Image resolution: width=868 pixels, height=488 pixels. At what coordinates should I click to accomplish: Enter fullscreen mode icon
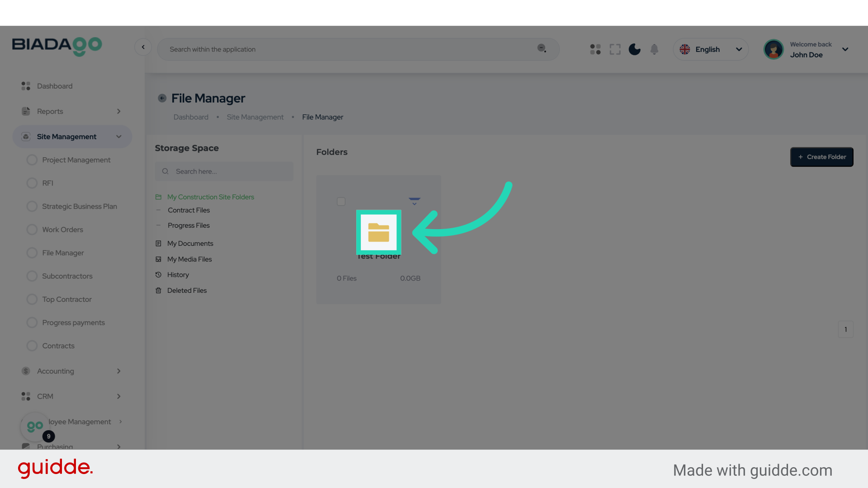615,49
